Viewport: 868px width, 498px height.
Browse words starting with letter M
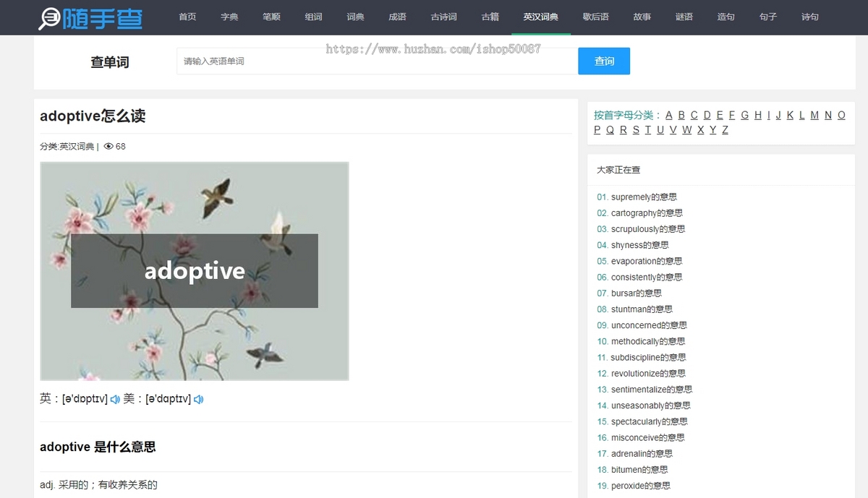814,115
